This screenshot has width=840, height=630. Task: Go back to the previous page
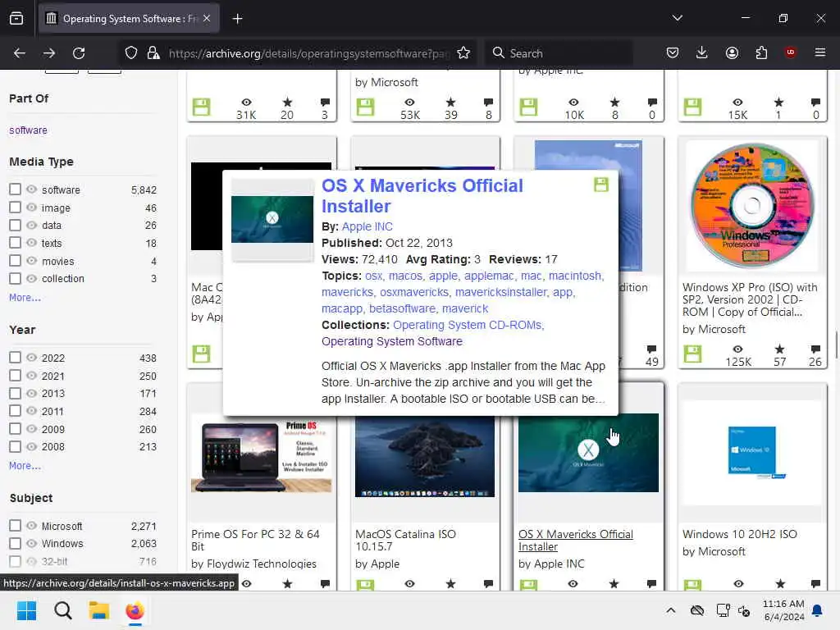[x=20, y=53]
